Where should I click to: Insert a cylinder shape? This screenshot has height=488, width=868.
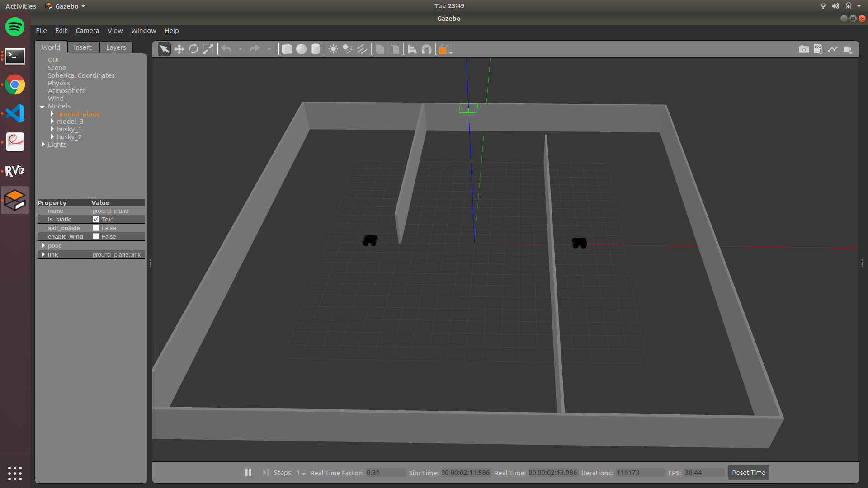316,49
